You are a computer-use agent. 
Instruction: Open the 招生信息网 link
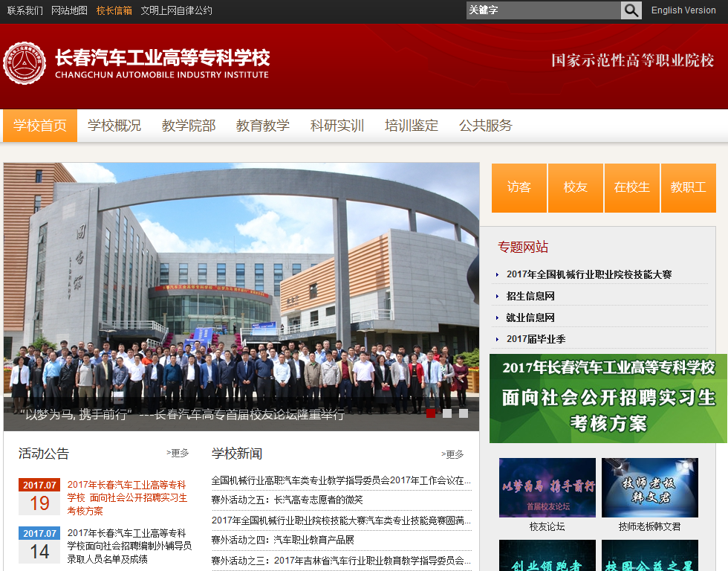point(530,296)
